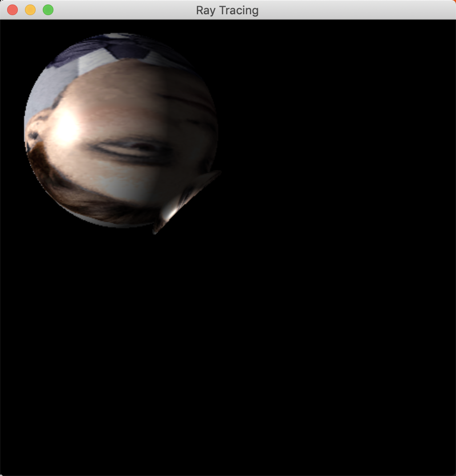Minimize the Ray Tracing window

click(30, 10)
